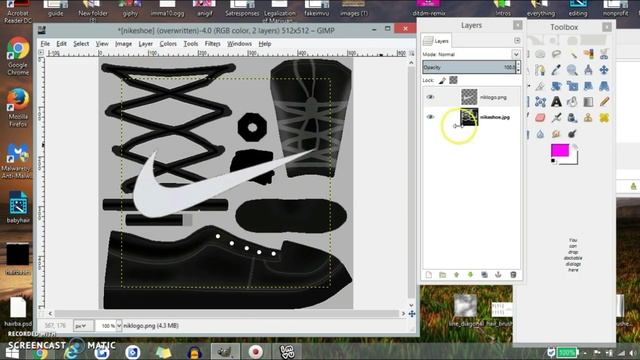Open the File menu
The image size is (640, 360).
pos(45,44)
